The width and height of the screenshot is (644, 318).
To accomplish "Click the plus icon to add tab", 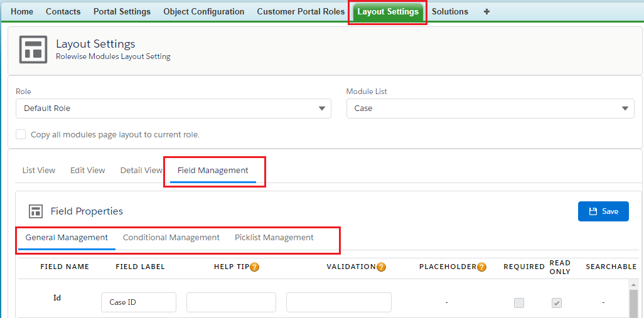I will coord(486,12).
